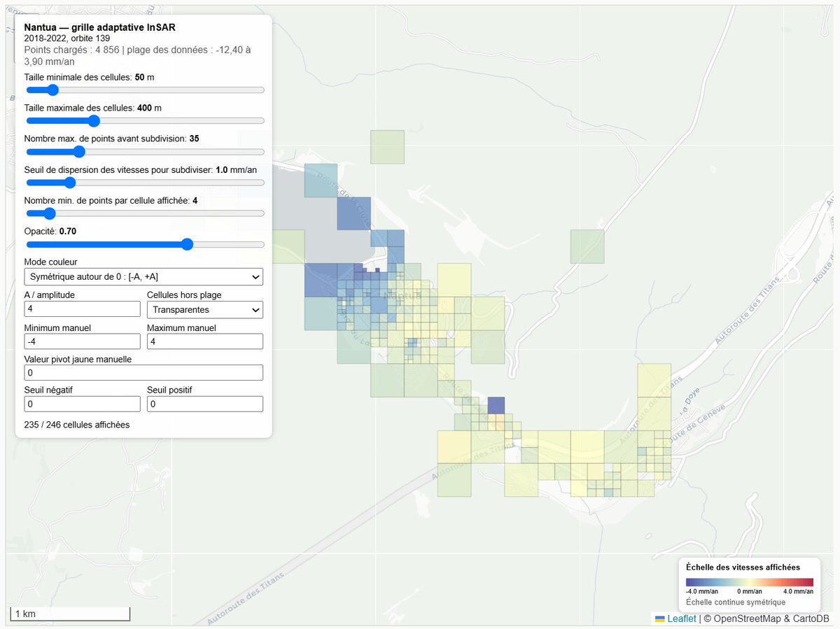Click the 'Échelle des vitesses affichées' legend title

tap(743, 567)
